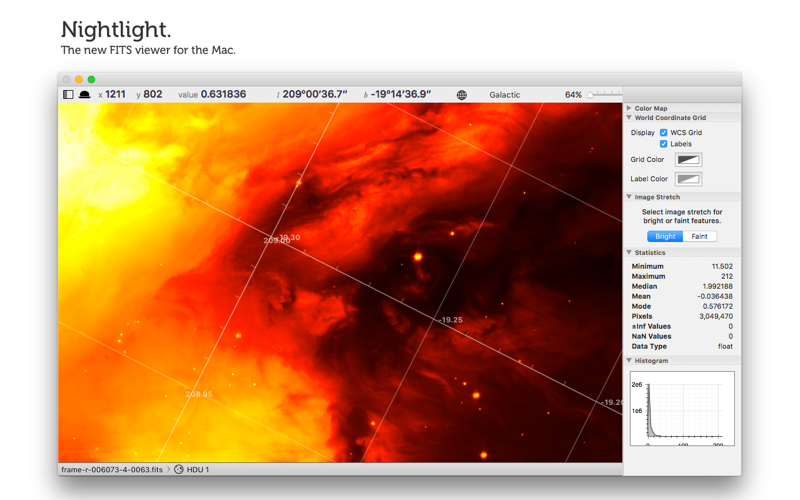The width and height of the screenshot is (800, 500).
Task: Click the globe coordinate system icon
Action: [461, 95]
